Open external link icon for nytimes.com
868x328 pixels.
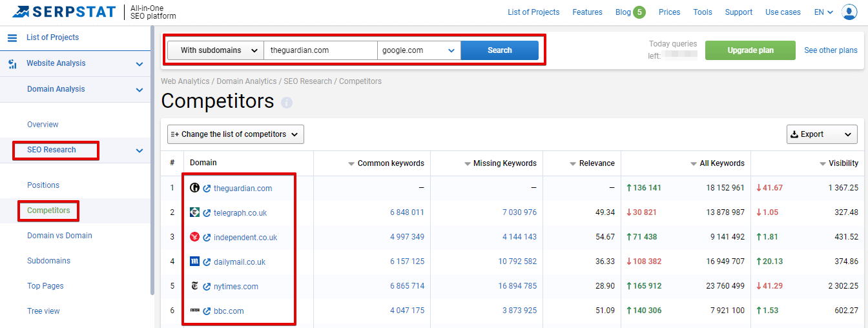point(207,287)
